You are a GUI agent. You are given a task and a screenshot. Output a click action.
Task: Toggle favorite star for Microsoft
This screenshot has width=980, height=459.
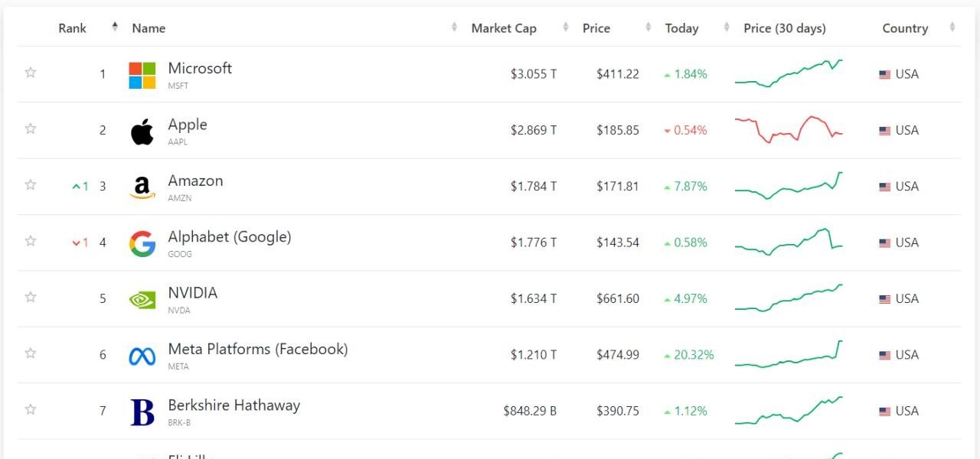point(31,73)
